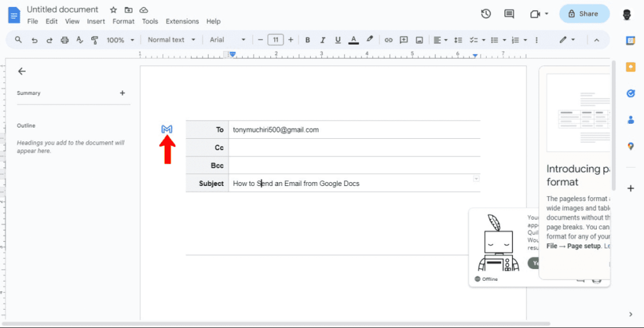Open the search menus magnifier
This screenshot has width=644, height=328.
click(18, 40)
